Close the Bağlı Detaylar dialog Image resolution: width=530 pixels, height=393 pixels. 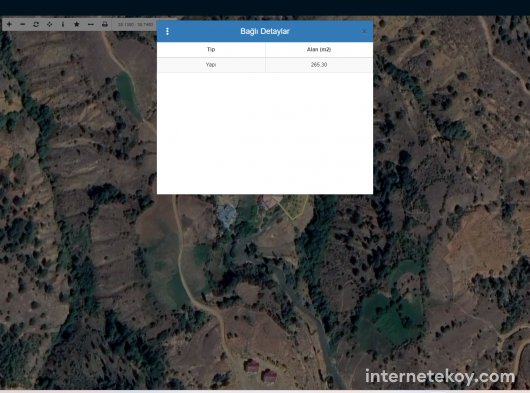click(x=364, y=31)
